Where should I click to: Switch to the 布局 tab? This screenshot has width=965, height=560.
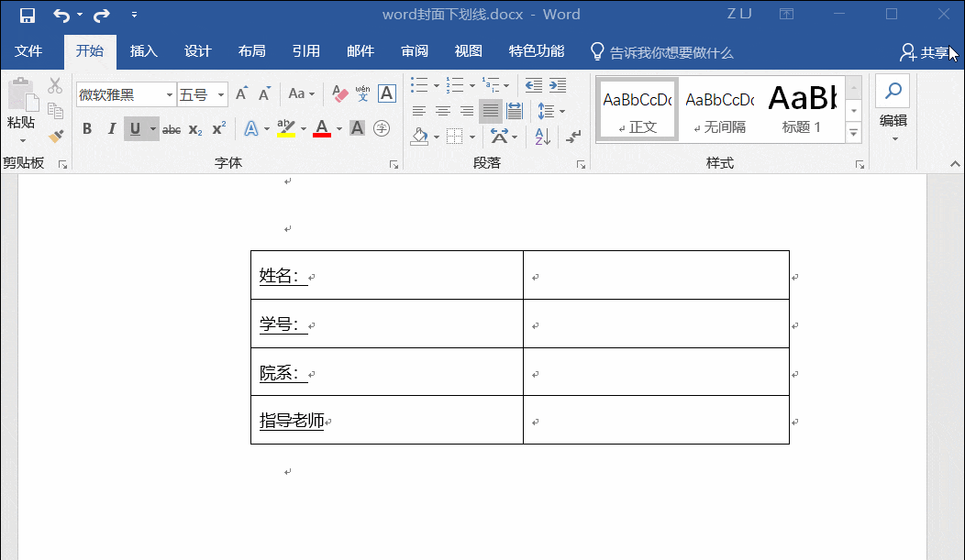(x=251, y=51)
